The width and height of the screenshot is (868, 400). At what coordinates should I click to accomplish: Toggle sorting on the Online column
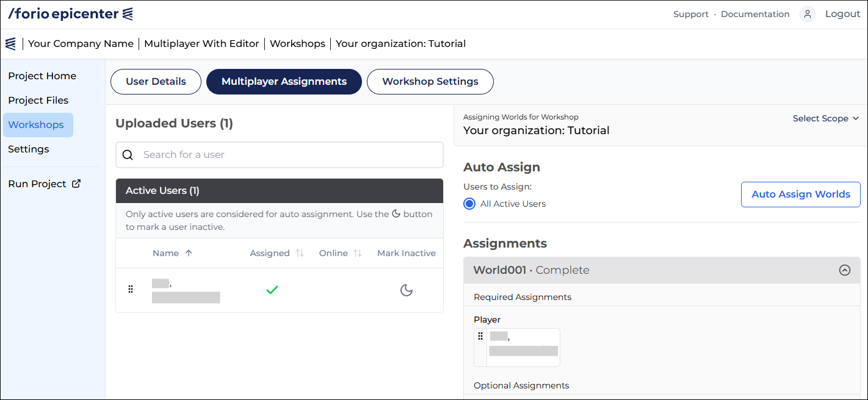coord(359,252)
